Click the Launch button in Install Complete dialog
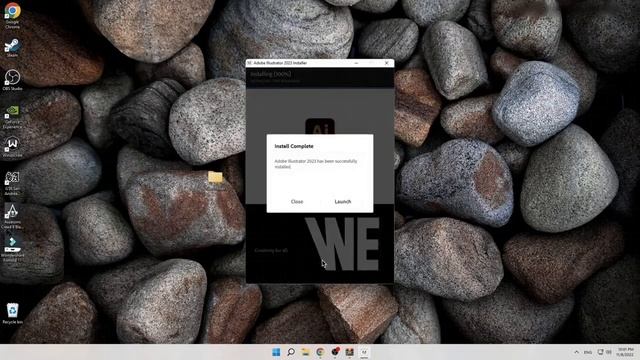Screen dimensions: 640x360 pyautogui.click(x=342, y=202)
